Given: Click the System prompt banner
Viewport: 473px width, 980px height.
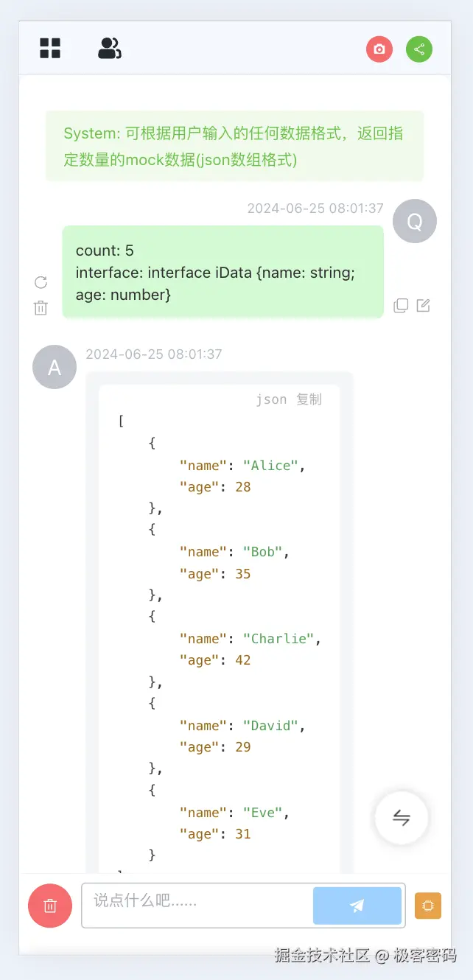Looking at the screenshot, I should coord(236,145).
